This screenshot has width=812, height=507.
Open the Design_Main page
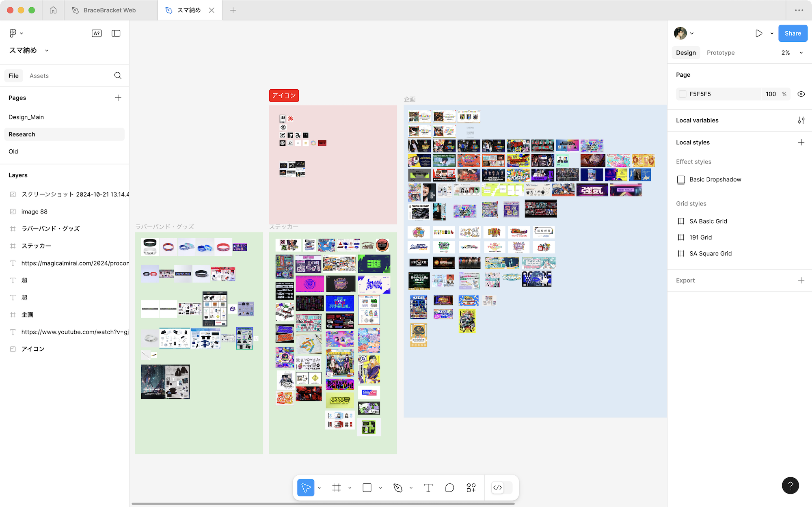[x=26, y=117]
